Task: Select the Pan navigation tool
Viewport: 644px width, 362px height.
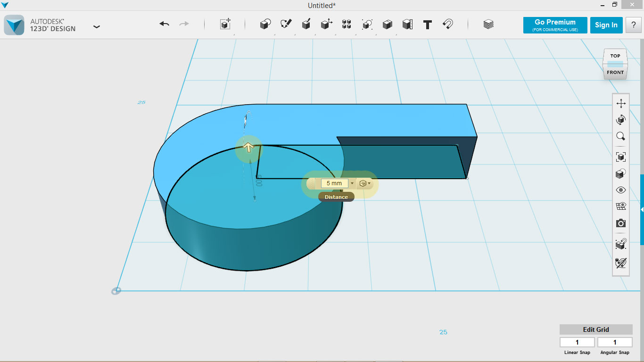Action: (x=621, y=103)
